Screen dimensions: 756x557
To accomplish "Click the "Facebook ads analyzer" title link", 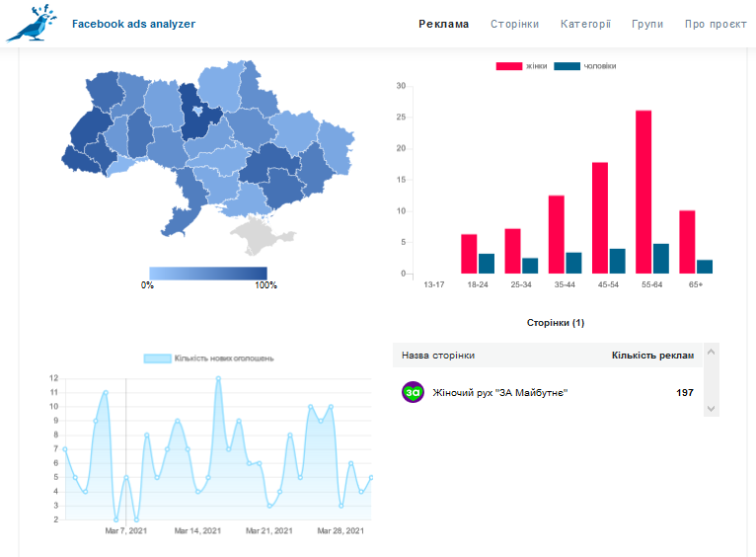I will click(x=133, y=24).
